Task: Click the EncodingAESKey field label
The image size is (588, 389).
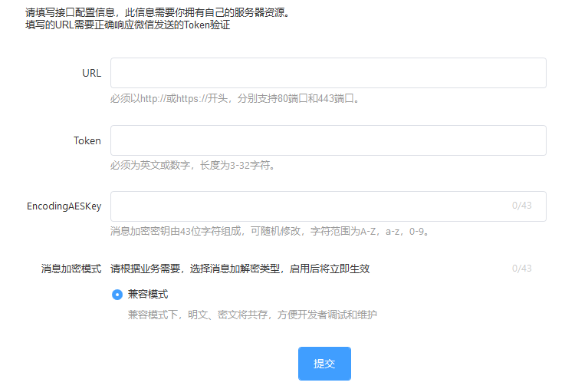Action: tap(64, 206)
